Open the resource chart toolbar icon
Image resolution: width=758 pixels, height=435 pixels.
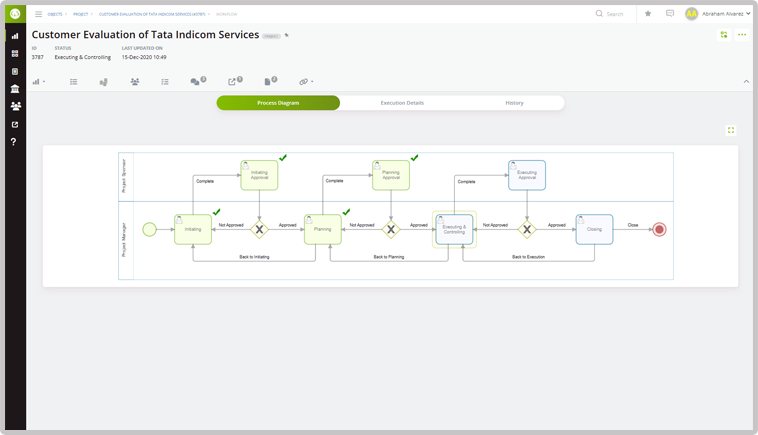(x=103, y=82)
